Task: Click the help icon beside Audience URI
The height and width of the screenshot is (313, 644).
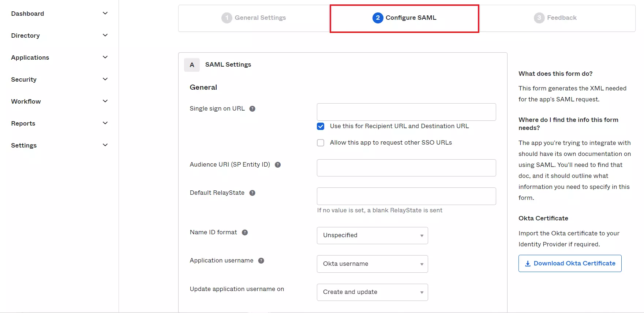Action: click(x=278, y=165)
